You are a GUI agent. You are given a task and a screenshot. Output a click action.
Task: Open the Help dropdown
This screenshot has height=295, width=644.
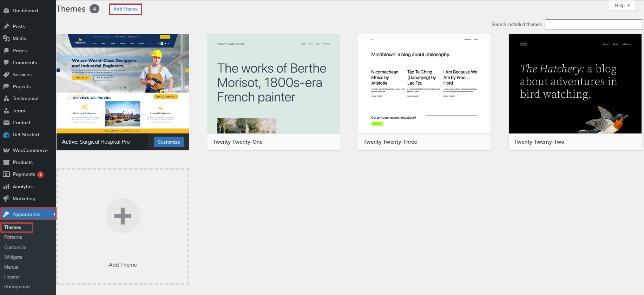pos(622,5)
